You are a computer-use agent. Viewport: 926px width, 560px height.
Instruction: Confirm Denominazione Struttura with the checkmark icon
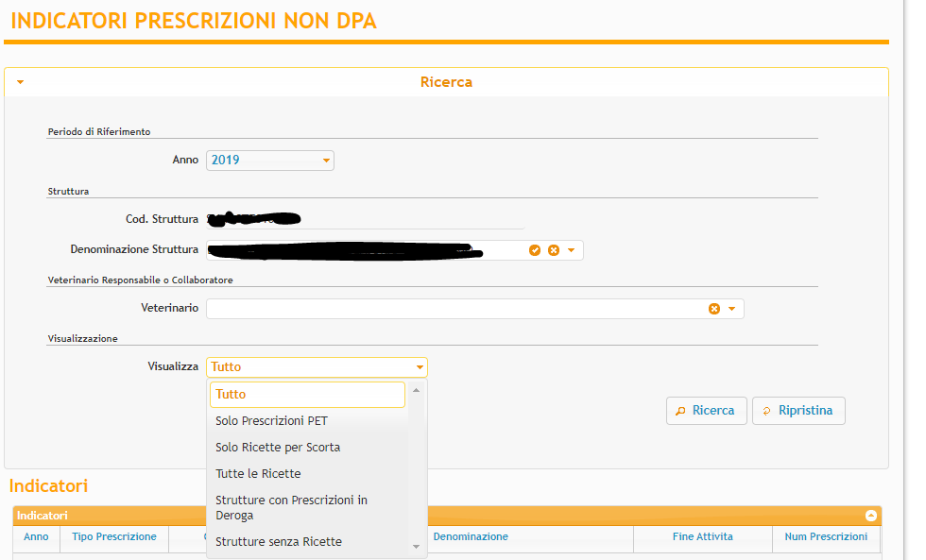pos(535,250)
